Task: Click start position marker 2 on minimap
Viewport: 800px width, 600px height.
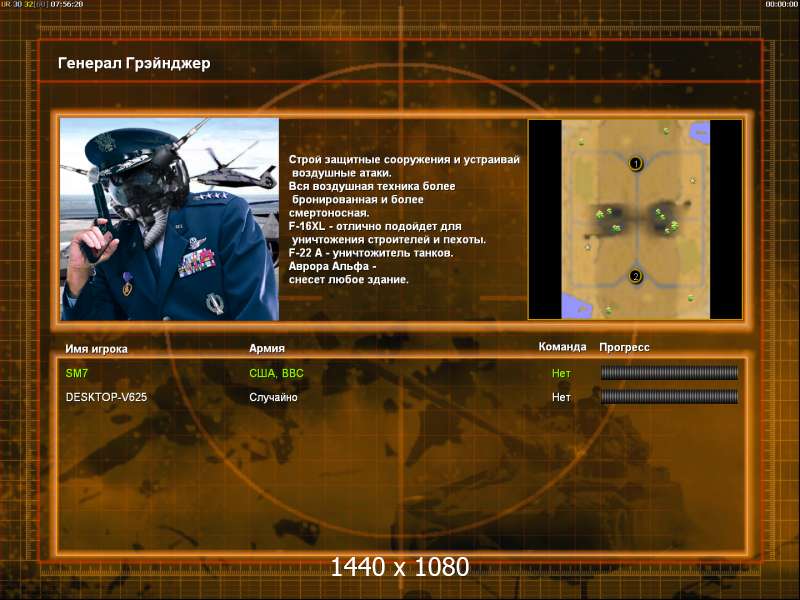Action: pos(636,277)
